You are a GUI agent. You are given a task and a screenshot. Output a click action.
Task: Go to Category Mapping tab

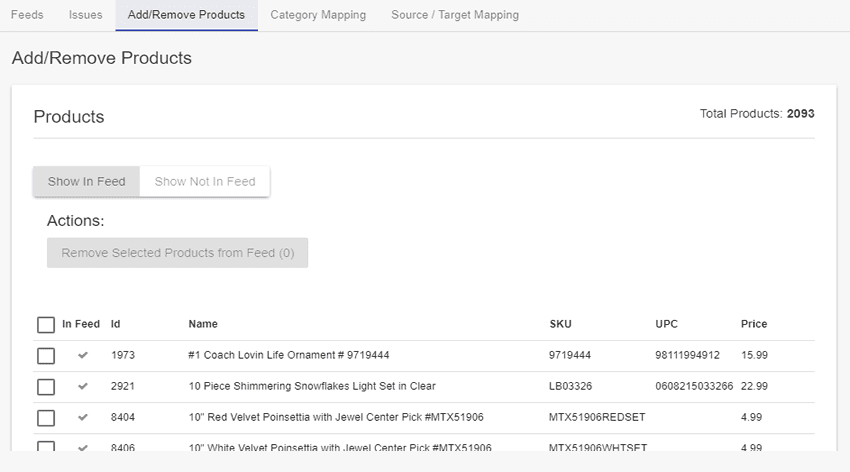point(318,15)
